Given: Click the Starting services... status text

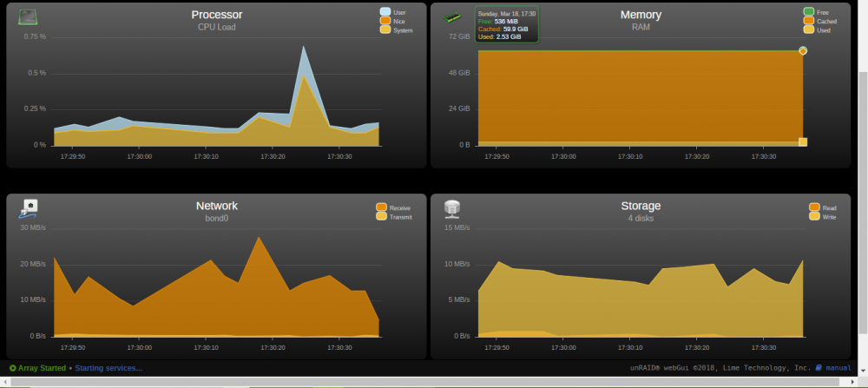Looking at the screenshot, I should (108, 368).
